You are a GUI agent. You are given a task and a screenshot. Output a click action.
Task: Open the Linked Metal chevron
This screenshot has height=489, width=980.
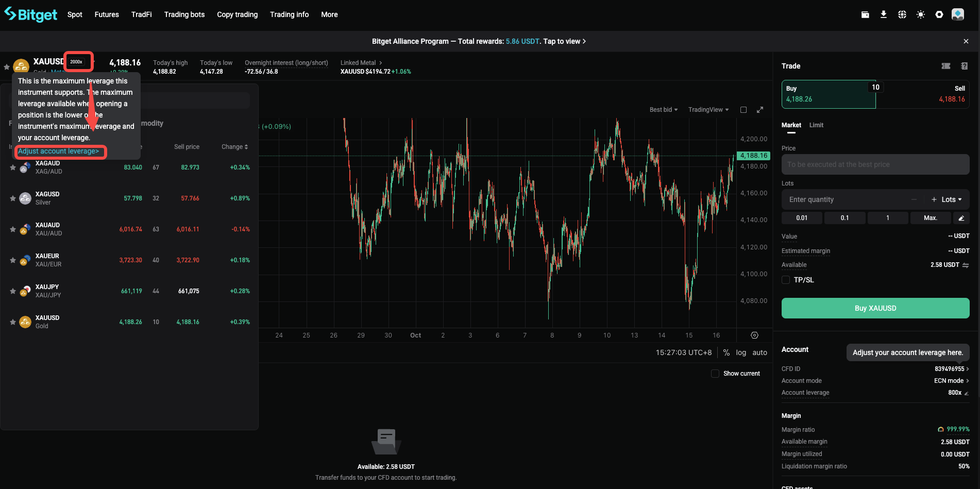click(381, 63)
